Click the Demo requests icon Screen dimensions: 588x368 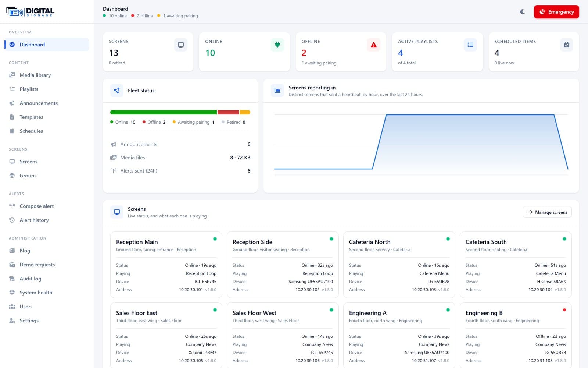[12, 265]
